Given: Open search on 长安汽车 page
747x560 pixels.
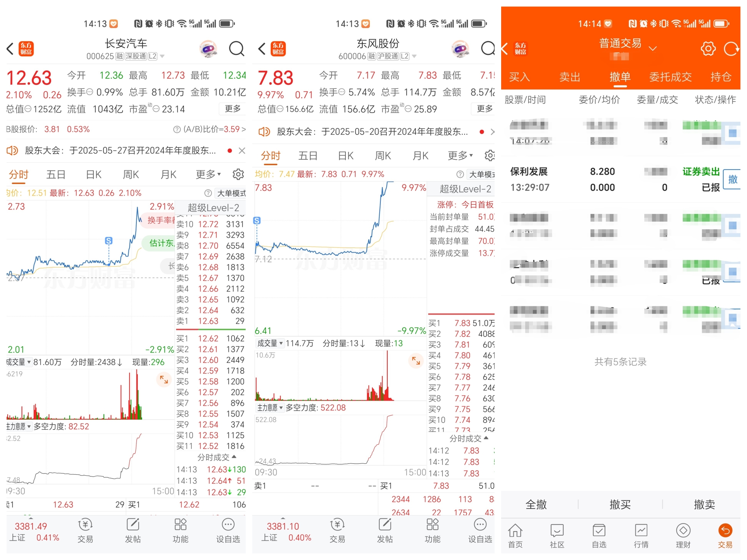Looking at the screenshot, I should tap(236, 48).
